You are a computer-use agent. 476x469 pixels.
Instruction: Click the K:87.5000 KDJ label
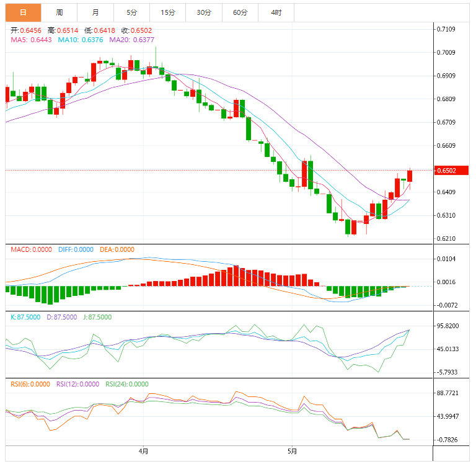point(25,317)
